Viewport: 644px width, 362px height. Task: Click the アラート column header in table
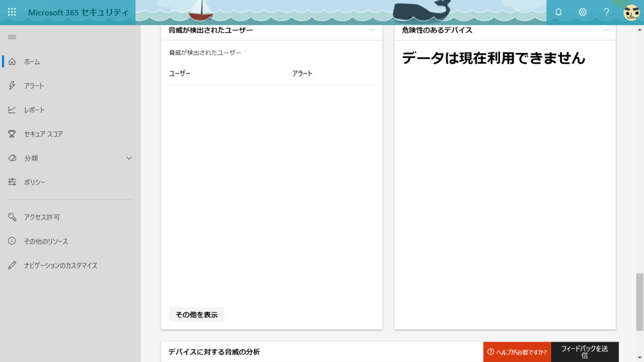coord(302,73)
